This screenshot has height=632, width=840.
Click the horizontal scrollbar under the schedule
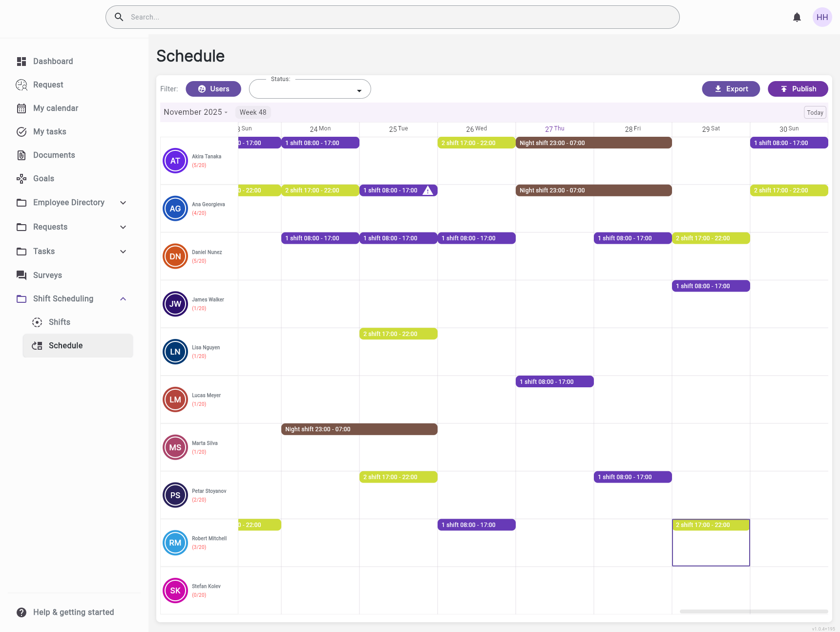[x=754, y=611]
